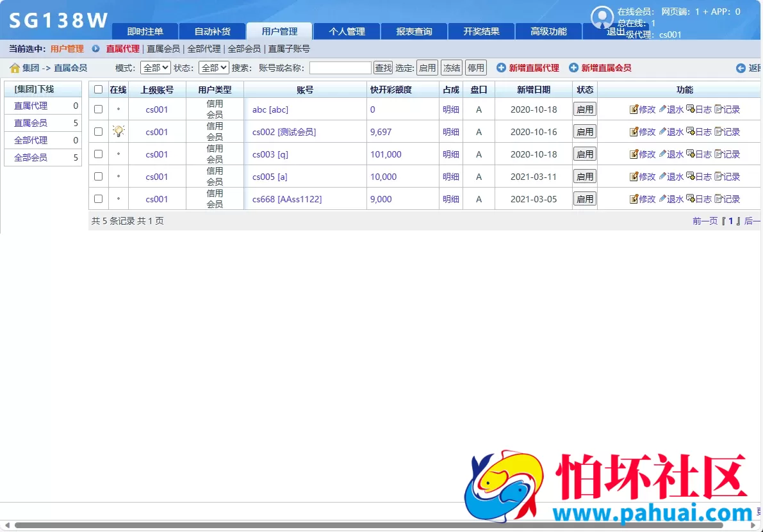Switch to the 报表查询 tab
Screen dimensions: 763x532
(414, 31)
